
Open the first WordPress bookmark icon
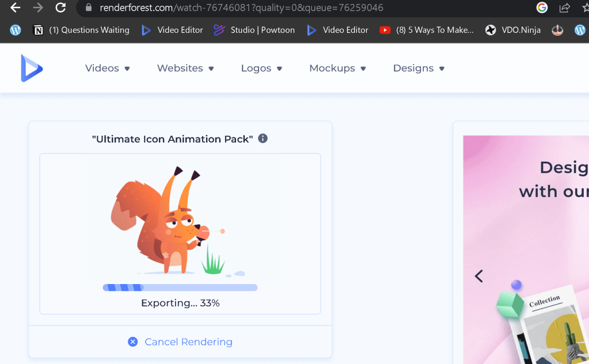coord(16,30)
